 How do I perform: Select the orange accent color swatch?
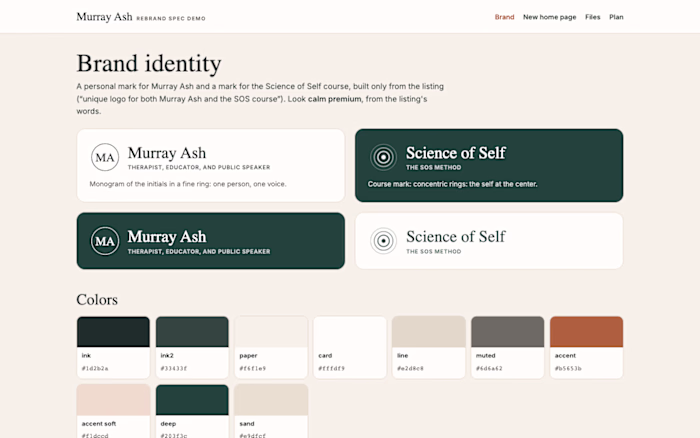point(586,332)
